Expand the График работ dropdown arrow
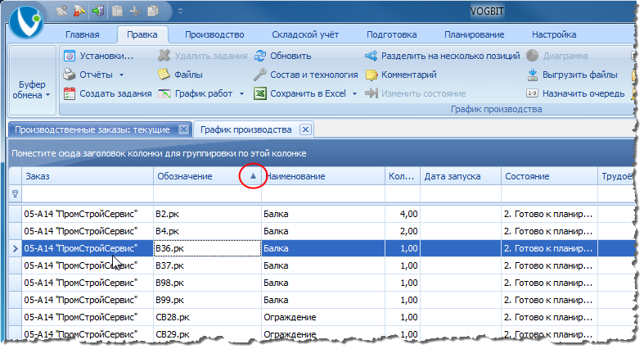644x349 pixels. (242, 93)
